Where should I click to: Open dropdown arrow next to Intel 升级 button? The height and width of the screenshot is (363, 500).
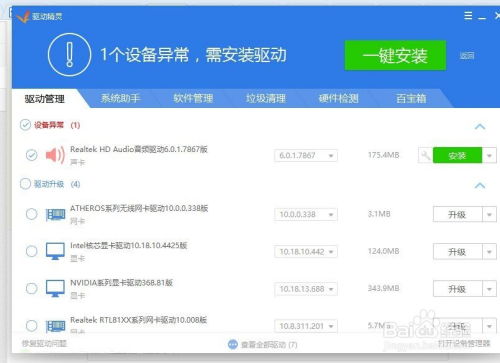tap(489, 252)
